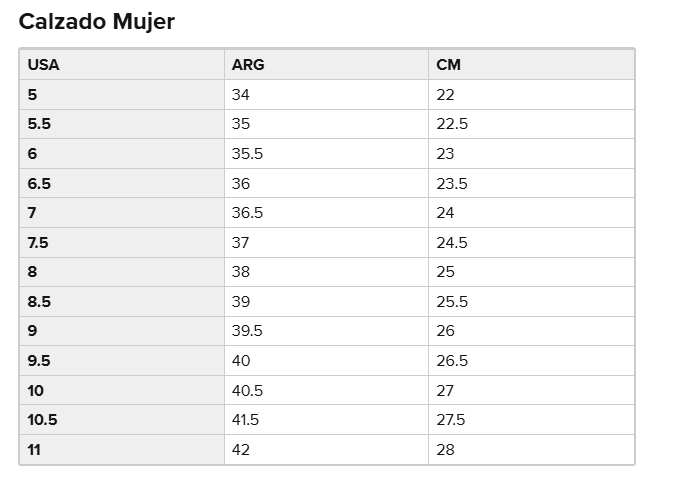Click ARG size 41.5 cell
682x496 pixels.
tap(245, 420)
